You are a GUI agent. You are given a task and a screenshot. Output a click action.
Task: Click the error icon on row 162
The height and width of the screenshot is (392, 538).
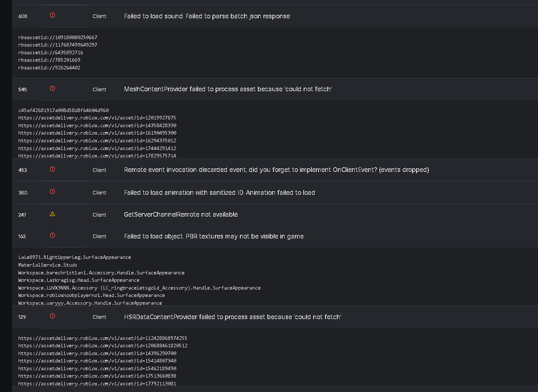(52, 235)
